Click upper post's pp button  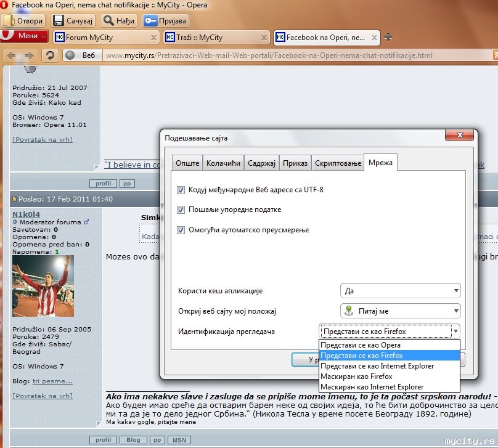[127, 184]
